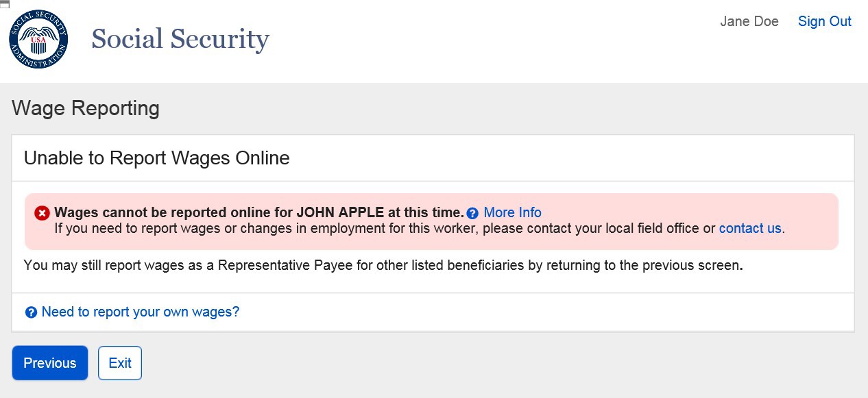The height and width of the screenshot is (398, 868).
Task: Click the red error X icon
Action: pos(42,213)
